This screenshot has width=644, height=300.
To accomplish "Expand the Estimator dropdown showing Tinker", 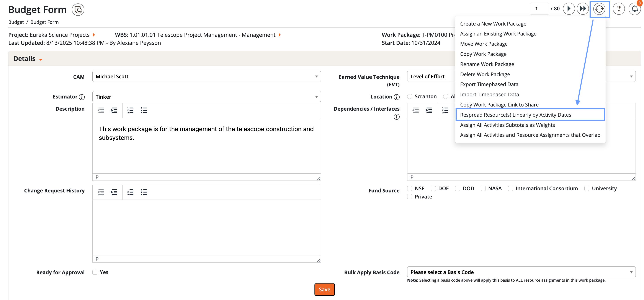I will [206, 97].
